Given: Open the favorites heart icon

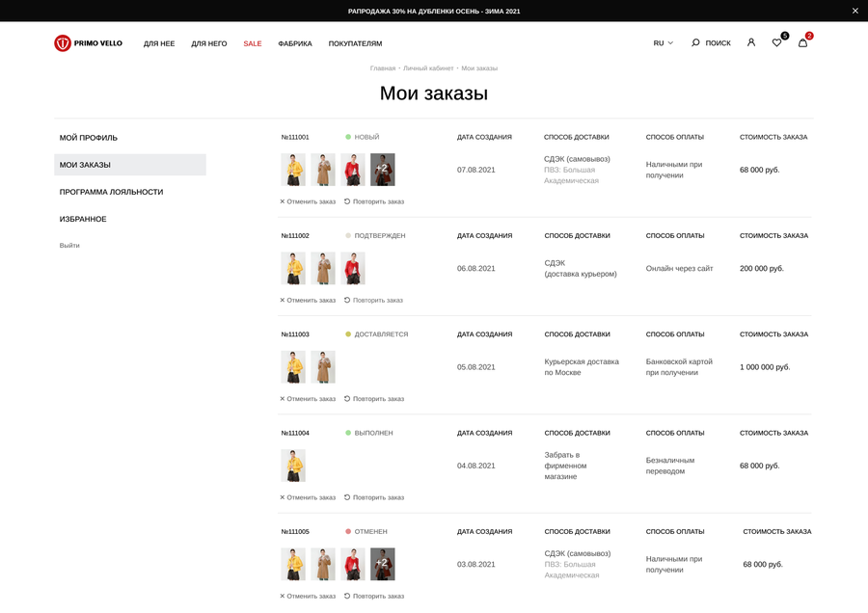Looking at the screenshot, I should [x=777, y=42].
